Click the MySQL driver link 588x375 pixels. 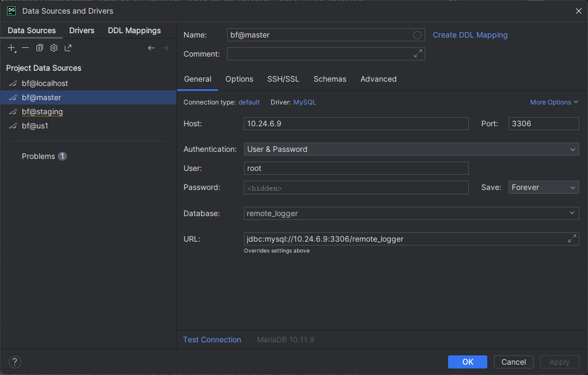tap(304, 102)
